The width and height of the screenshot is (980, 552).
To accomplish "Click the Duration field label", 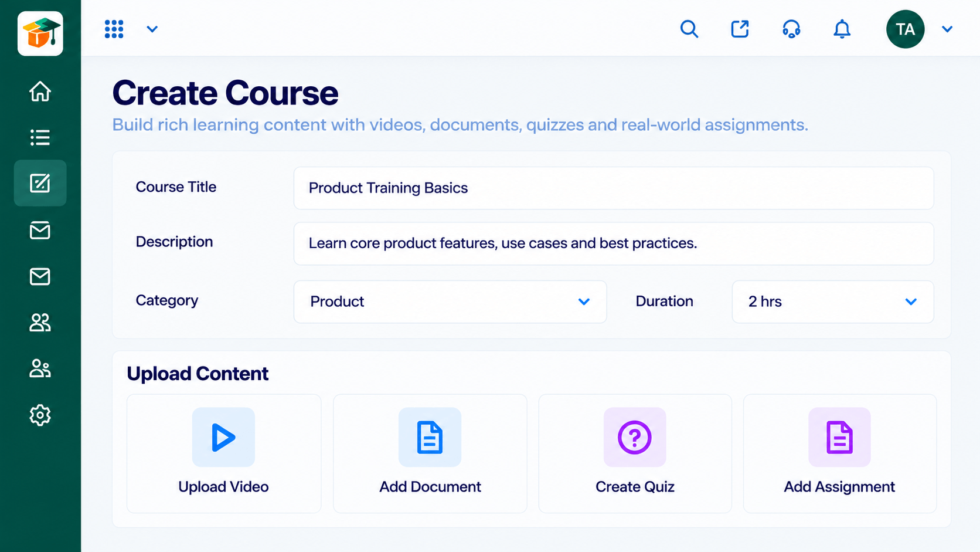I will (x=664, y=301).
